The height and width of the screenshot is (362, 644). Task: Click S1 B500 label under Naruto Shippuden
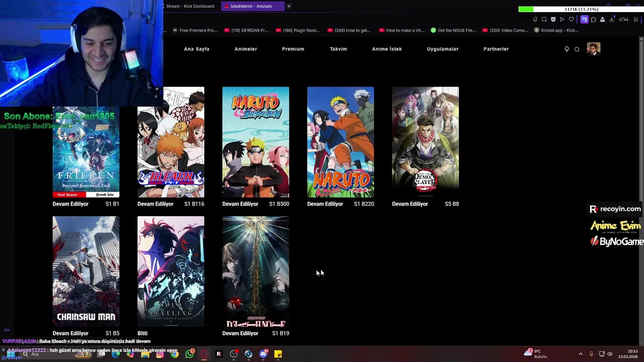tap(279, 204)
